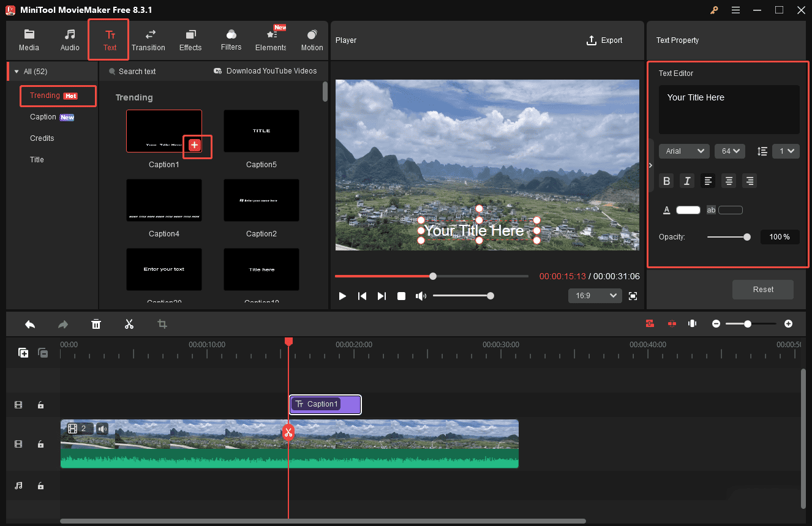Click the Export button

point(604,40)
